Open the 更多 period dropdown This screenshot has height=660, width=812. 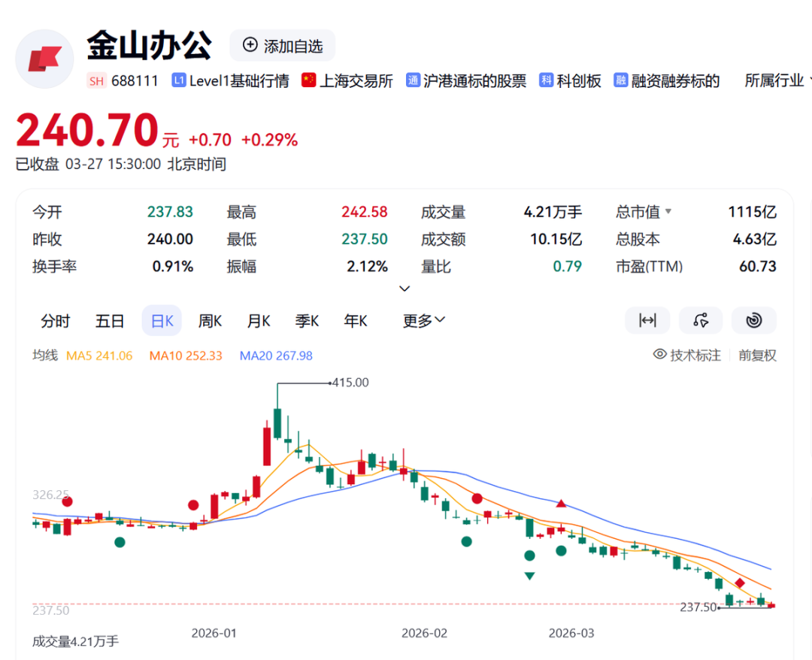tap(423, 321)
